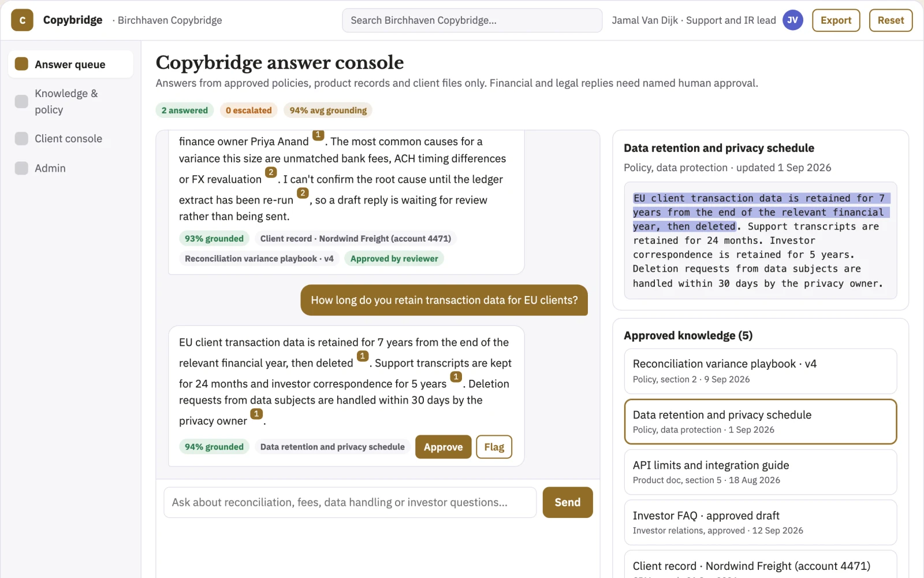Approve the EU data retention answer
Screen dimensions: 924x578
[x=443, y=447]
